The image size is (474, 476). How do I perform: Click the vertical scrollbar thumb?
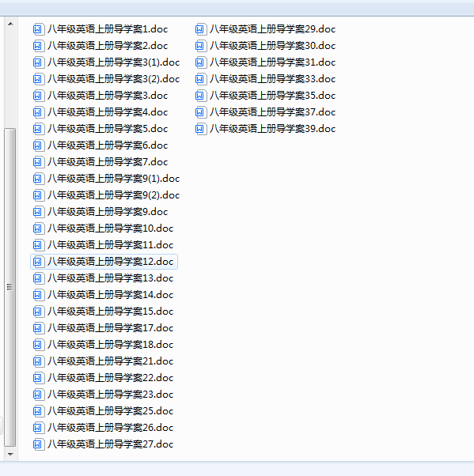point(10,287)
